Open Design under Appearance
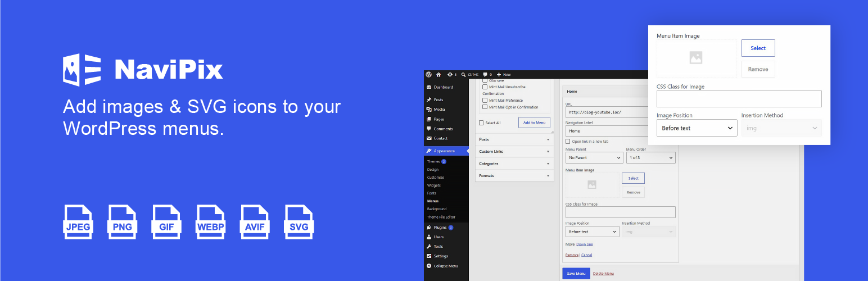868x281 pixels. tap(433, 169)
